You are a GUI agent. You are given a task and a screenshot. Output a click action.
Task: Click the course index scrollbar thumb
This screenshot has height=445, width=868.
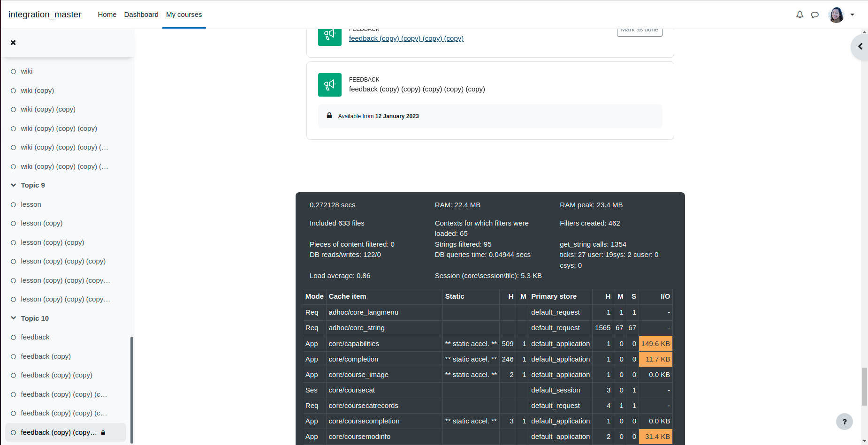[132, 389]
